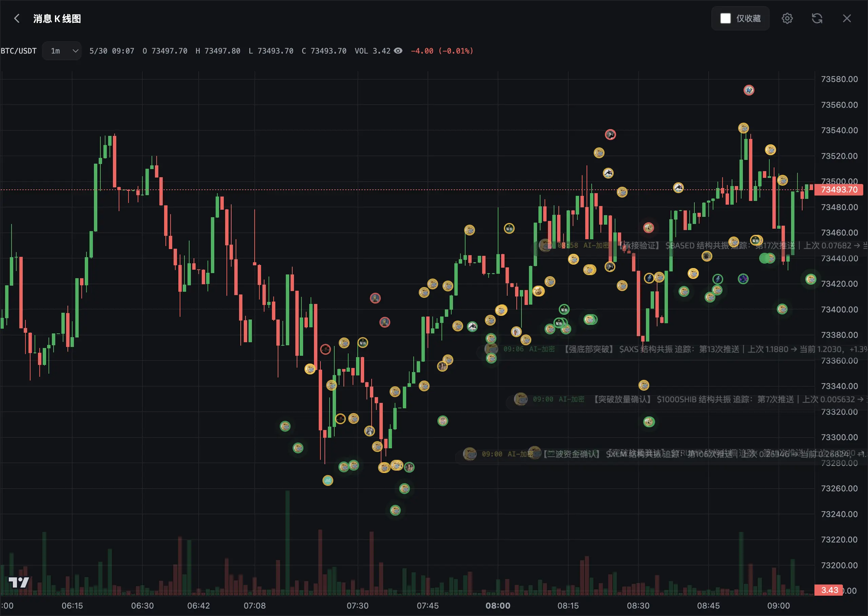Click the avatar on the 09:06 AI-加密 banner
Image resolution: width=868 pixels, height=616 pixels.
click(x=492, y=349)
